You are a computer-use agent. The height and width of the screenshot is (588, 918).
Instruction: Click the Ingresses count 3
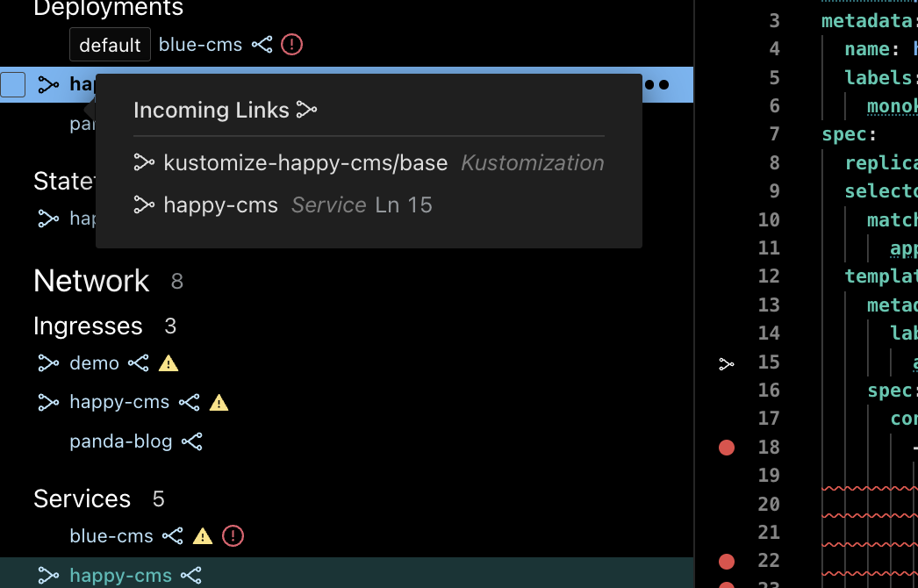coord(170,326)
